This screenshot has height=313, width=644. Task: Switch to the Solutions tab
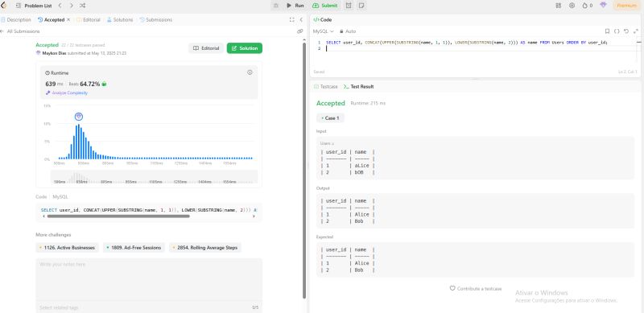click(x=120, y=20)
